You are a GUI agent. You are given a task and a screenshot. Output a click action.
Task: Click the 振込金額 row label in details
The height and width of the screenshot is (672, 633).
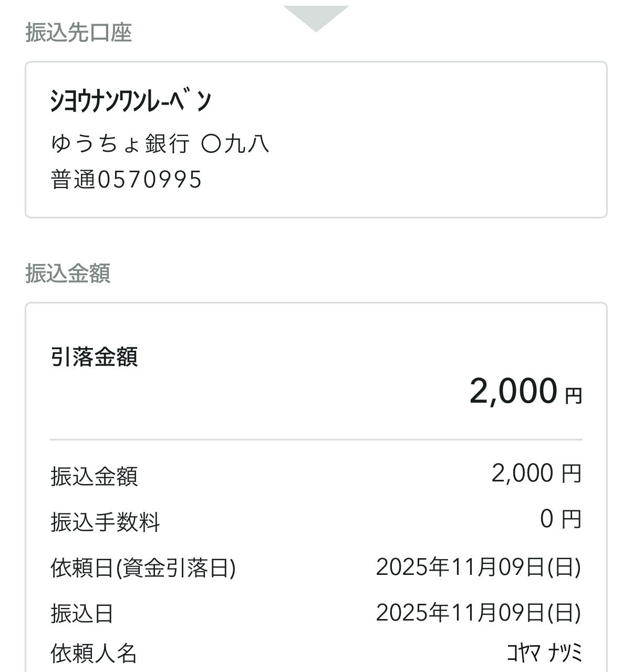pos(94,477)
